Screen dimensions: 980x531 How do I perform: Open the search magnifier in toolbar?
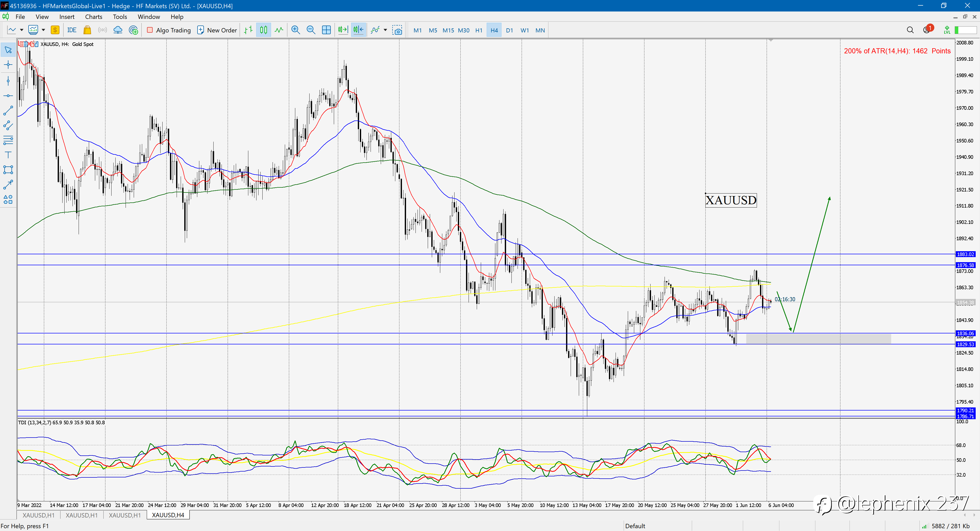click(910, 30)
